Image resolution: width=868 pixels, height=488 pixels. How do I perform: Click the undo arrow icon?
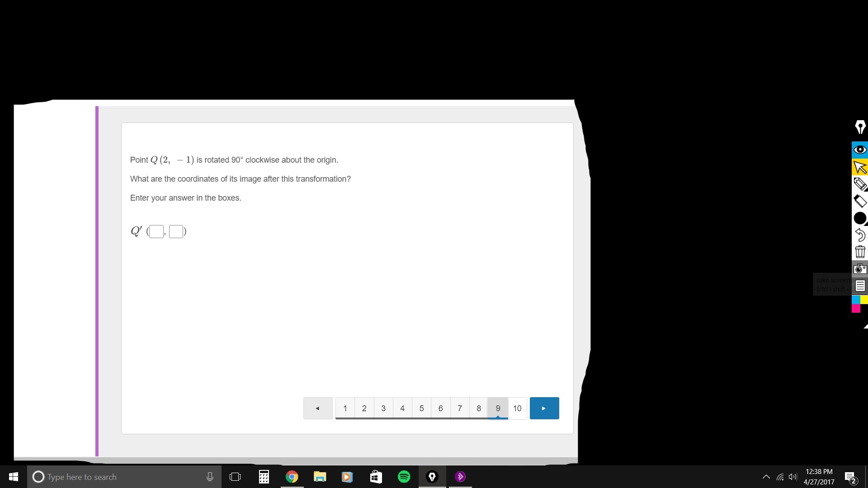pos(860,235)
